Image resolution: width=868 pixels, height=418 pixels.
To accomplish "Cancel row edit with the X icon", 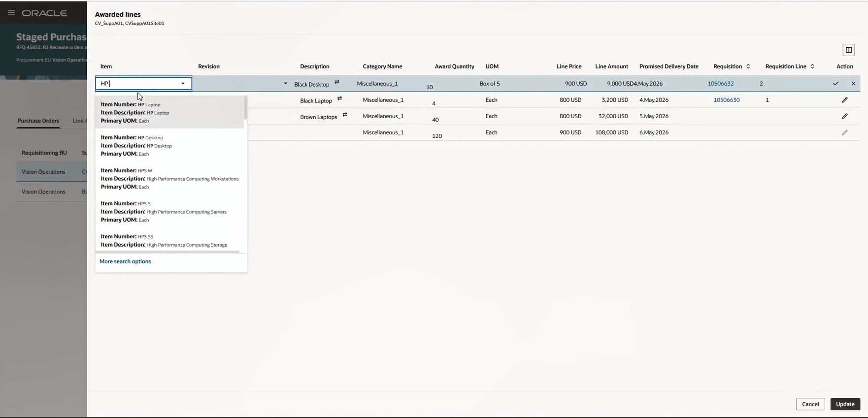I will tap(853, 84).
